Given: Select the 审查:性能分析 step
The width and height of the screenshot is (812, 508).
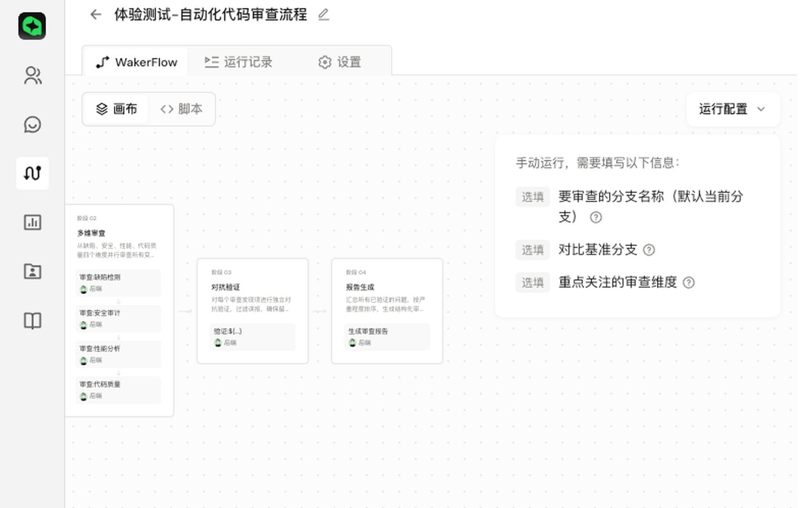Looking at the screenshot, I should 118,354.
